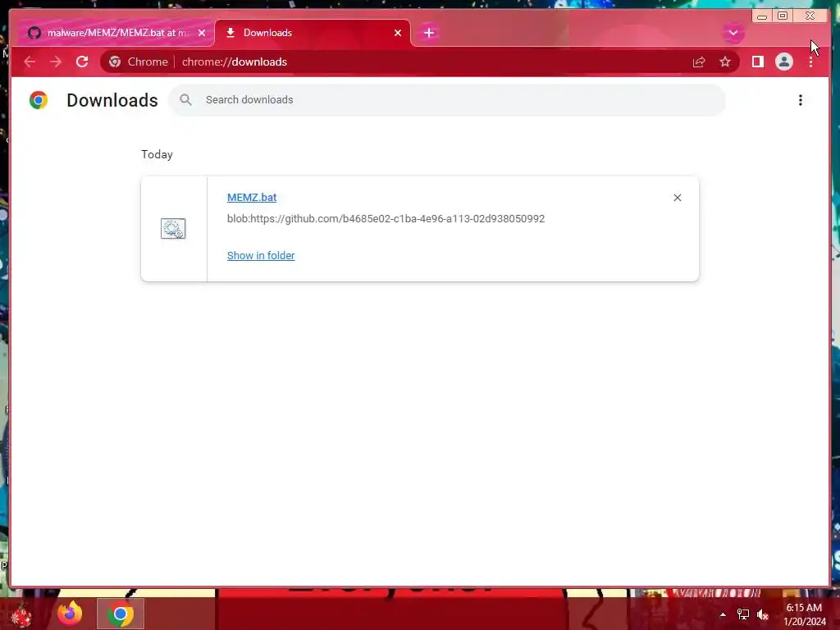The image size is (840, 630).
Task: Select the Downloads tab
Action: 313,33
